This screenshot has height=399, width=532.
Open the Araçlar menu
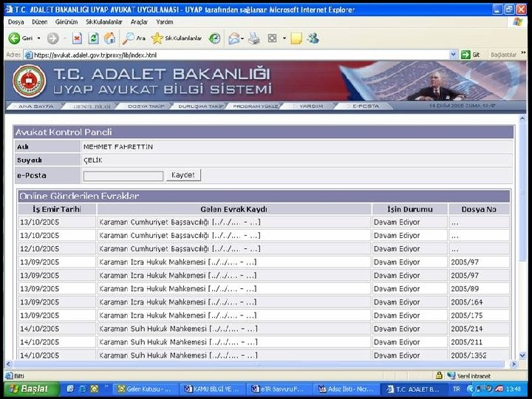(139, 22)
